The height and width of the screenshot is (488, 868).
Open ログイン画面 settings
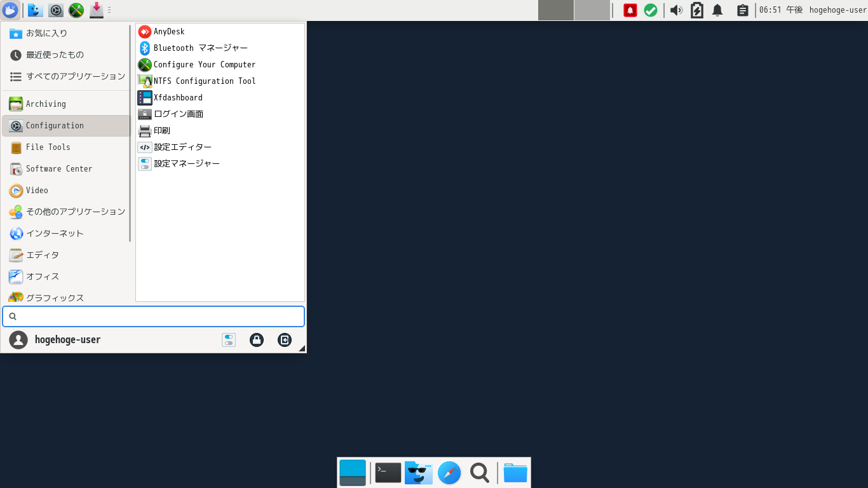[220, 114]
